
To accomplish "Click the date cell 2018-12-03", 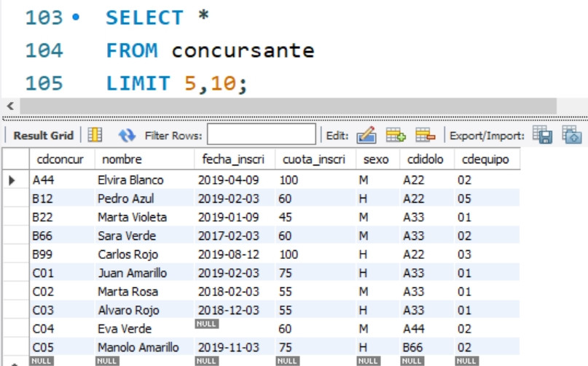I will pyautogui.click(x=235, y=310).
